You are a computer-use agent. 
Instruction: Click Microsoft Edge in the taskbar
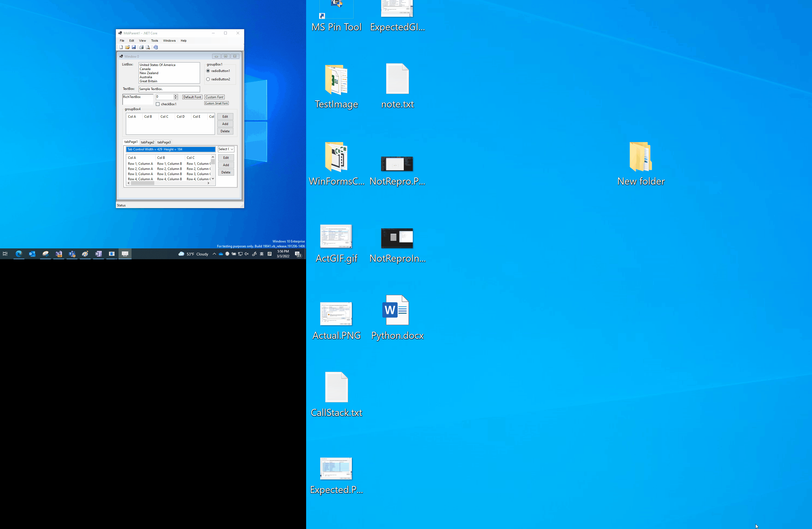19,254
